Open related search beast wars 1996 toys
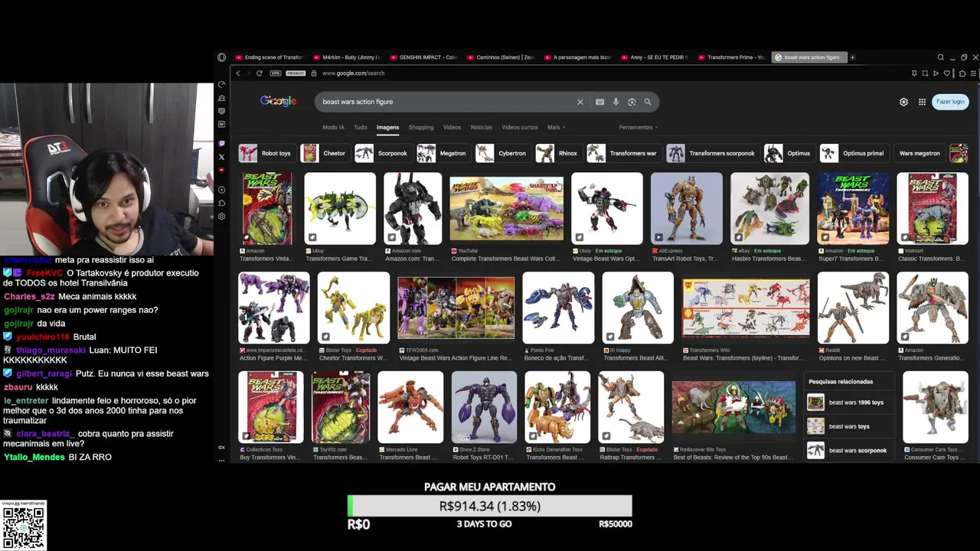Screen dimensions: 980x551 pyautogui.click(x=850, y=403)
